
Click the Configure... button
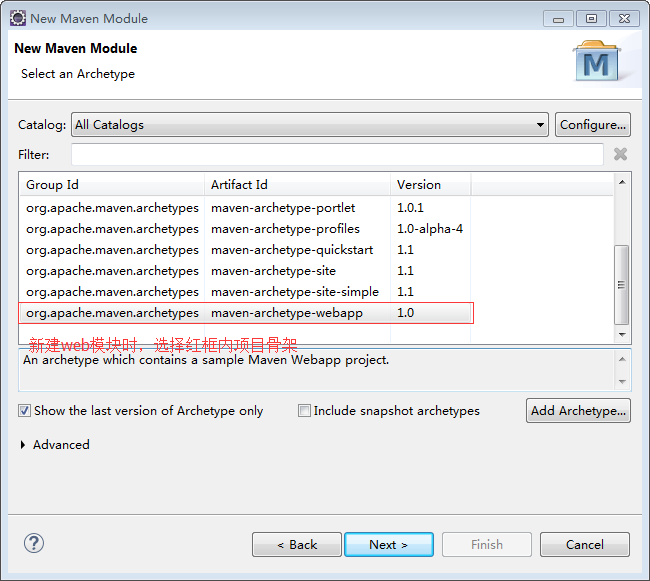pyautogui.click(x=593, y=124)
